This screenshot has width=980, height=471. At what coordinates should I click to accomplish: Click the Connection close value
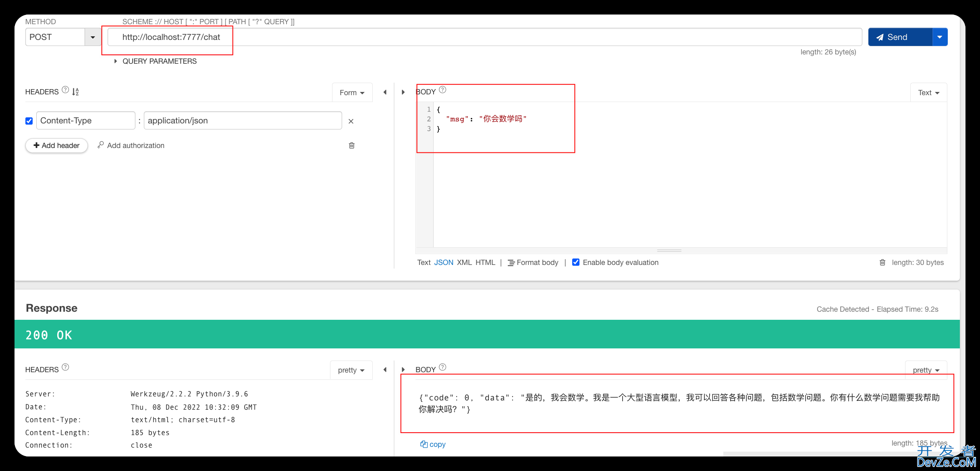coord(141,445)
